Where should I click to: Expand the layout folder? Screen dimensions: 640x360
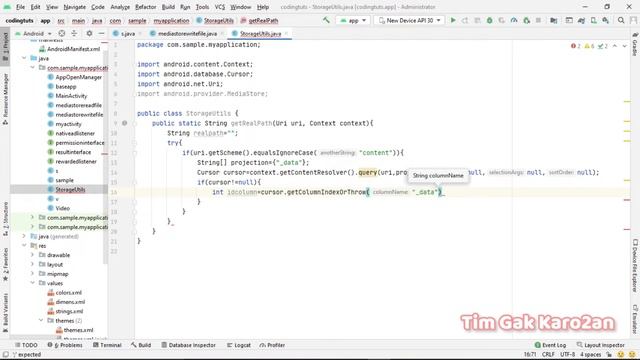point(32,264)
